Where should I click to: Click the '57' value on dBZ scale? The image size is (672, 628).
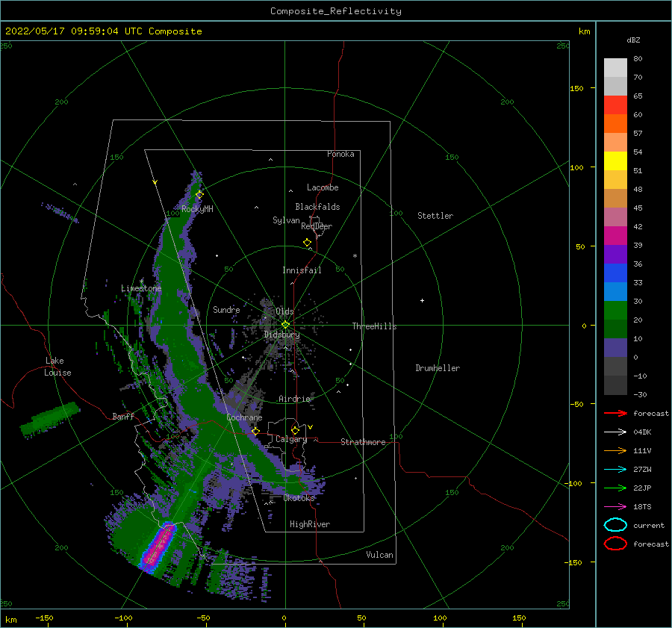(x=638, y=134)
